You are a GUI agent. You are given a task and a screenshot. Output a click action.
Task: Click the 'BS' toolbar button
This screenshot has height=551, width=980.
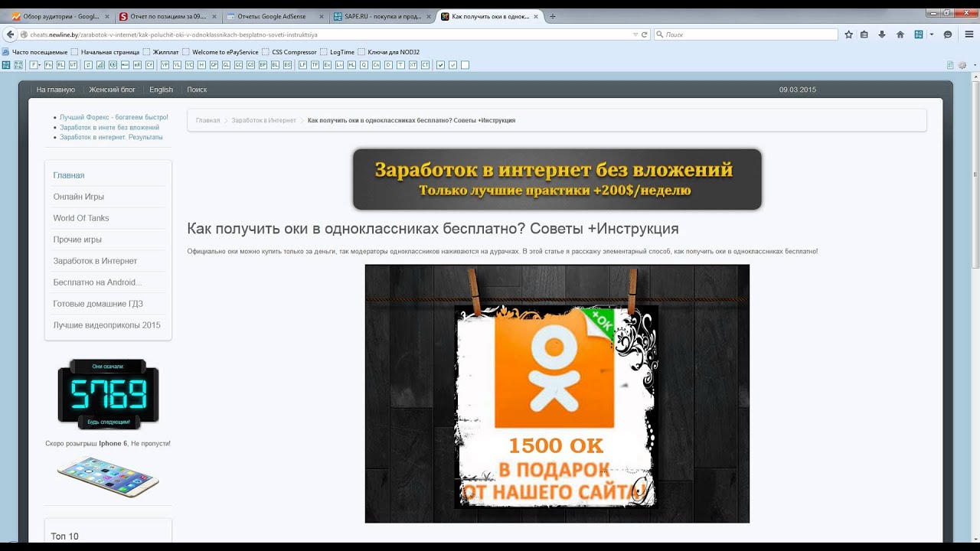coord(287,65)
